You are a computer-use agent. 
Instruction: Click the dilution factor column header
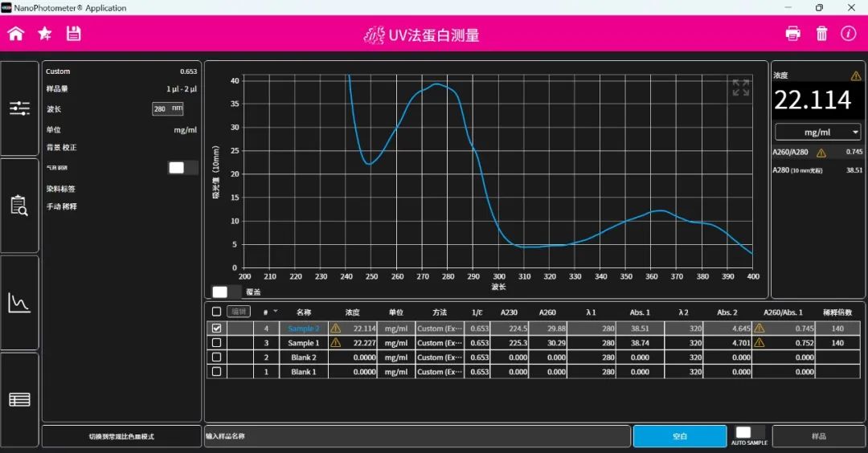[x=837, y=312]
